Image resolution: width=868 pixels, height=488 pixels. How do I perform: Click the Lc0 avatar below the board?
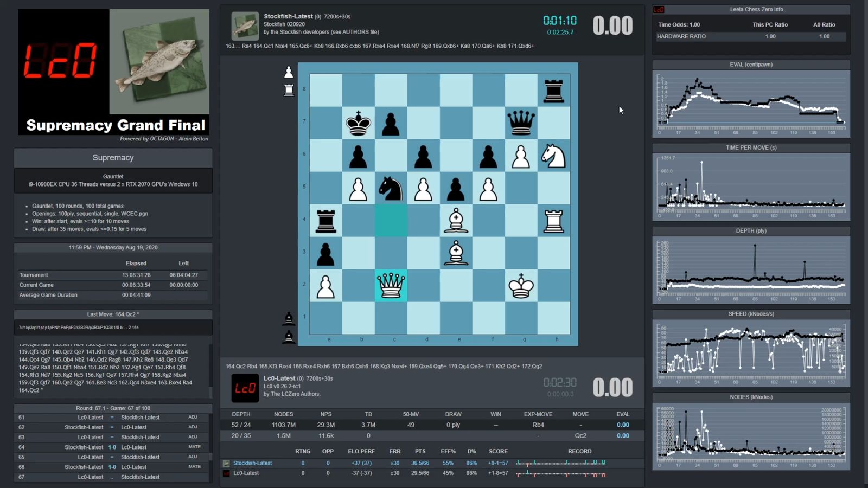pyautogui.click(x=245, y=388)
